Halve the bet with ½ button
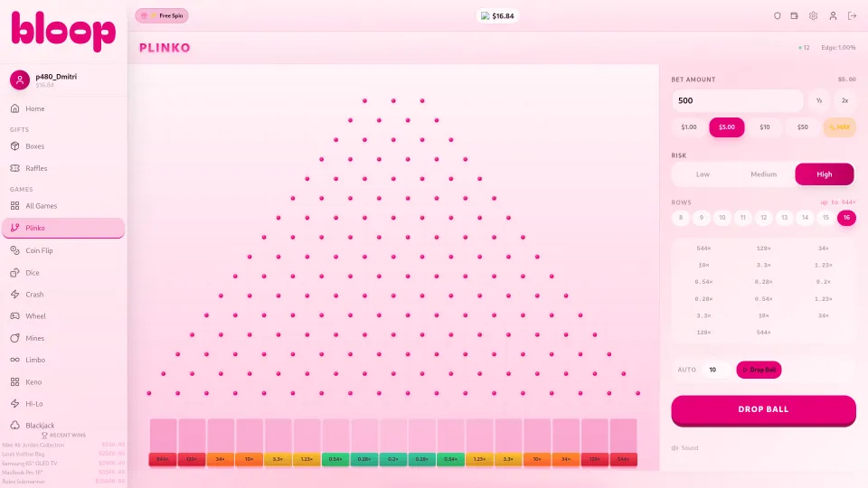Image resolution: width=868 pixels, height=488 pixels. 819,100
